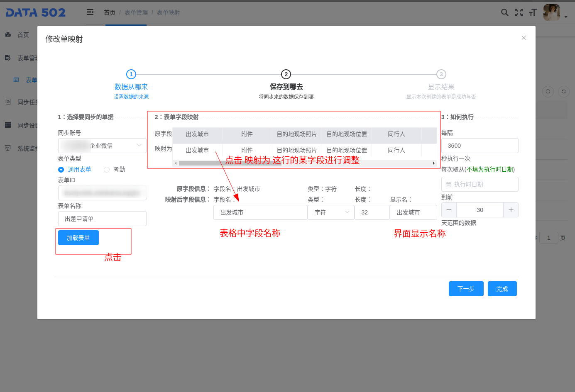Click the refresh icon behind the dialog
Viewport: 575px width, 392px height.
(x=563, y=91)
